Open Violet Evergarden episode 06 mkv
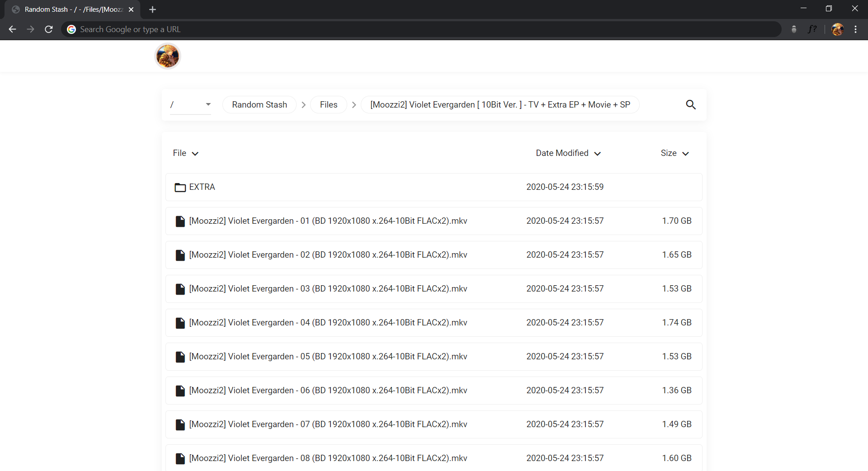The image size is (868, 471). tap(434, 391)
